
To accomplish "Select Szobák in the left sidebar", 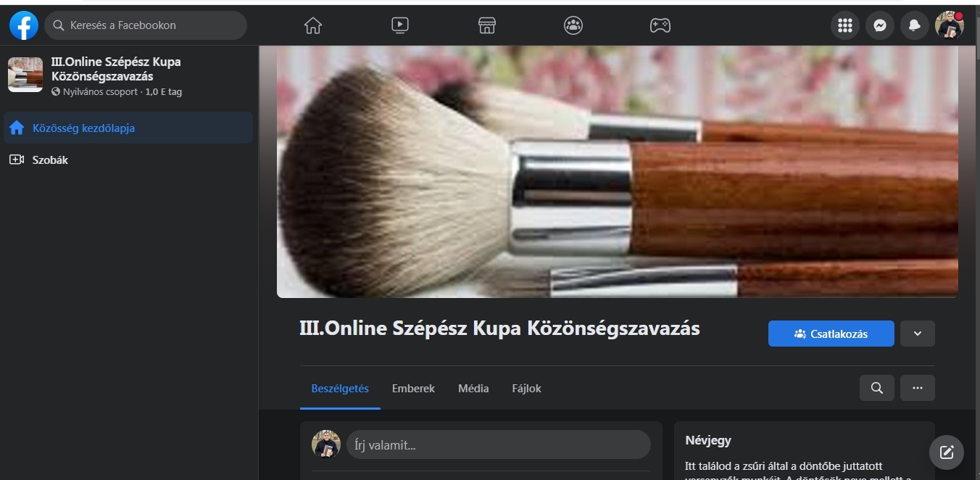I will point(51,160).
